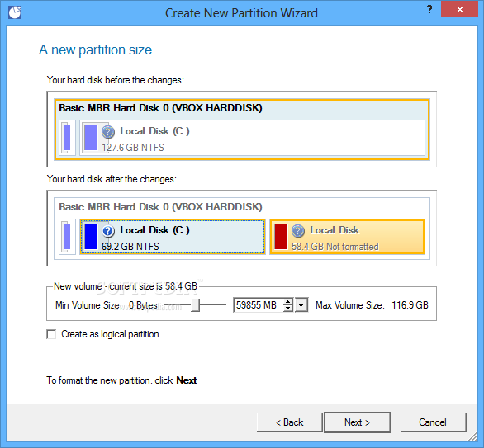Screen dimensions: 484x448
Task: Click the wizard app icon in title bar
Action: [x=15, y=12]
